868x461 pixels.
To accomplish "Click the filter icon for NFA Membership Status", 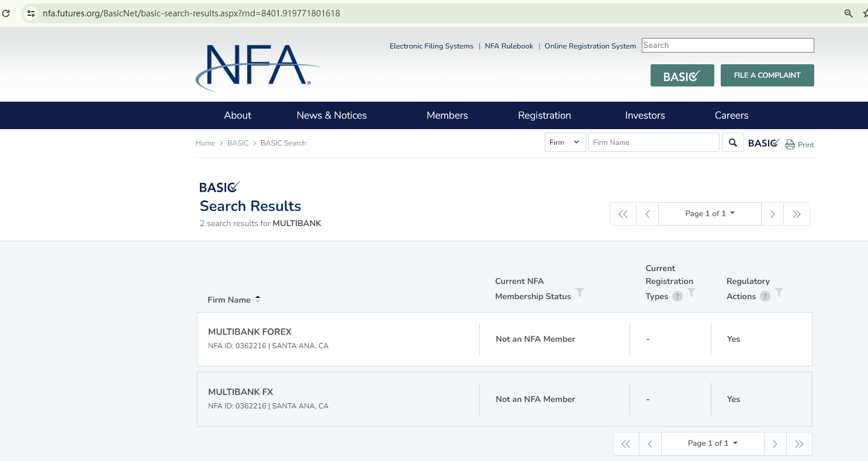I will coord(579,292).
